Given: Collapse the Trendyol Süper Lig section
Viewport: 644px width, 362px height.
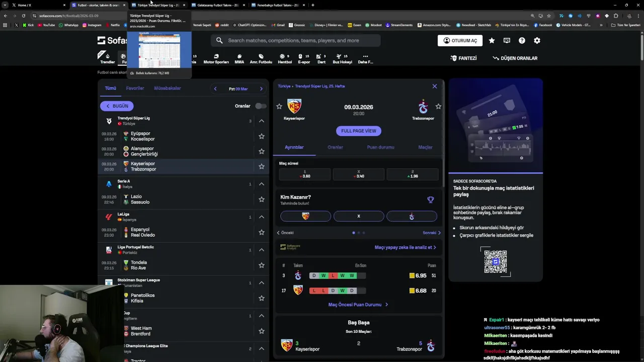Looking at the screenshot, I should [x=262, y=121].
